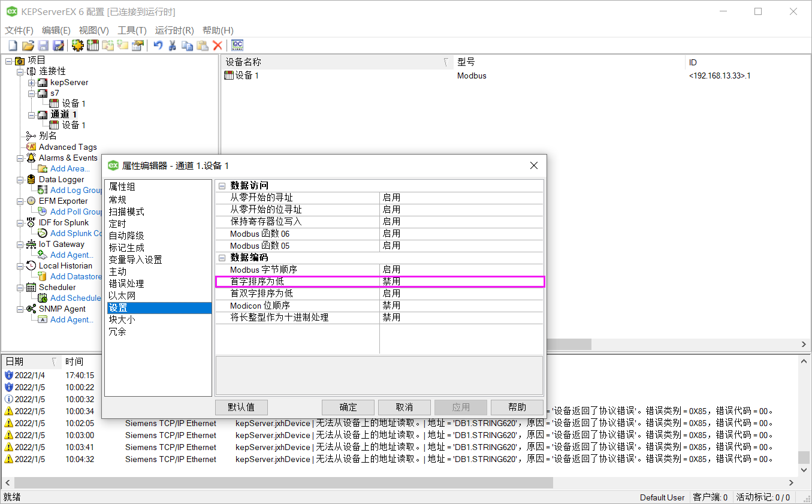Click the Properties toolbar icon
This screenshot has width=812, height=504.
[138, 45]
